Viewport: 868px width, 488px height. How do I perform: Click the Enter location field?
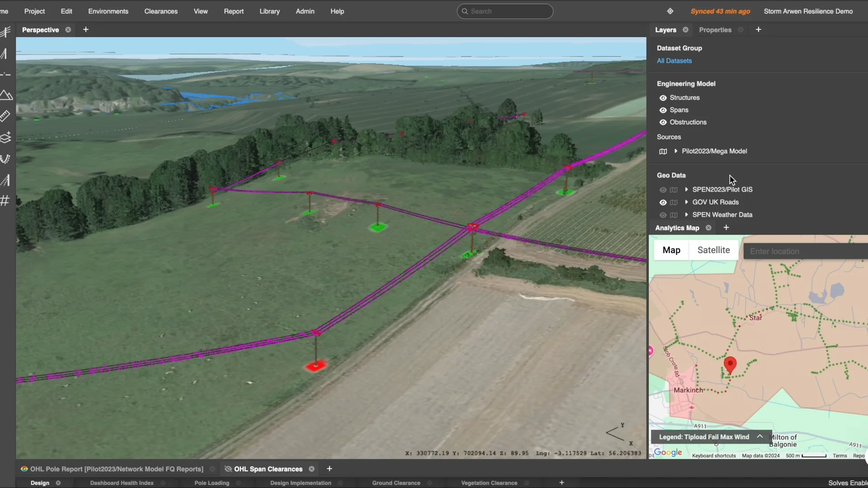(x=806, y=251)
